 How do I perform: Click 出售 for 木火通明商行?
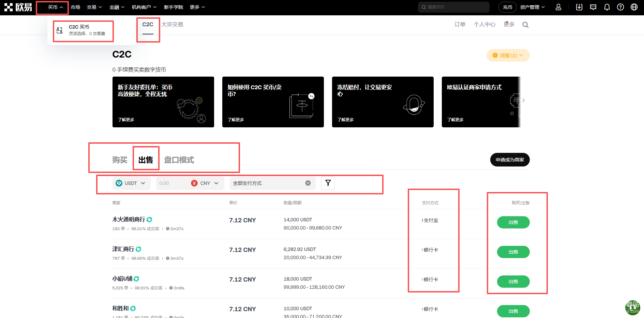tap(513, 222)
